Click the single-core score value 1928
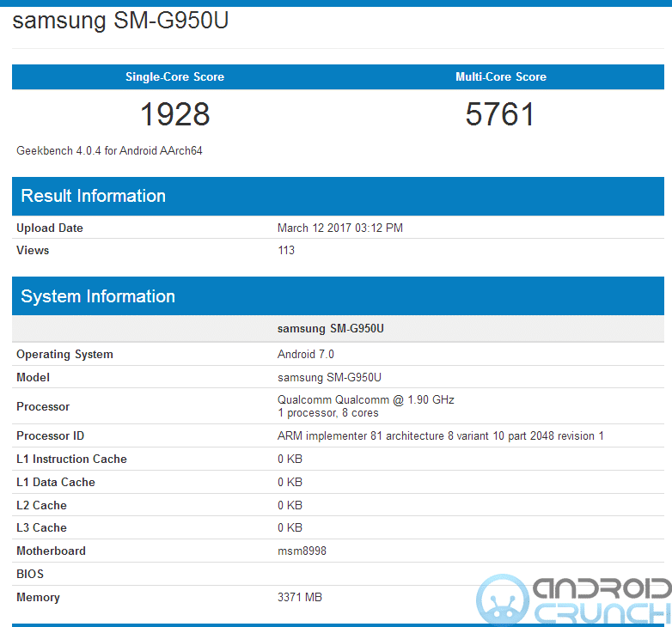The image size is (672, 627). [x=174, y=114]
